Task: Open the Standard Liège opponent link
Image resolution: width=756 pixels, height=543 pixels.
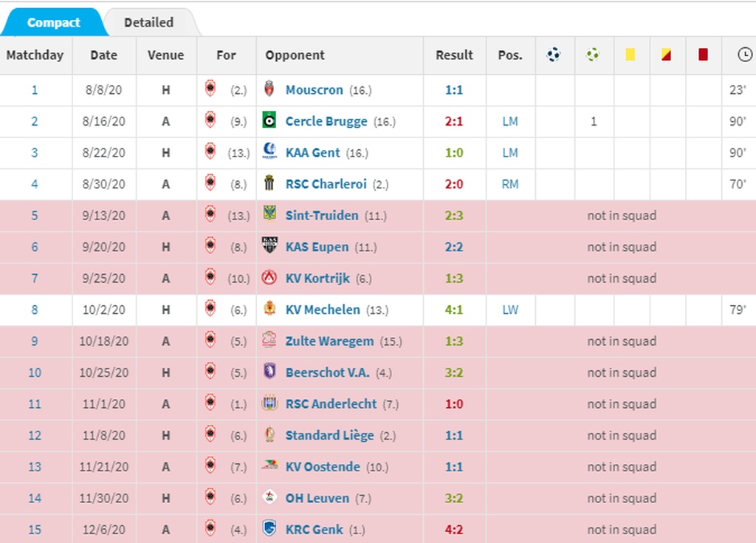Action: click(x=329, y=435)
